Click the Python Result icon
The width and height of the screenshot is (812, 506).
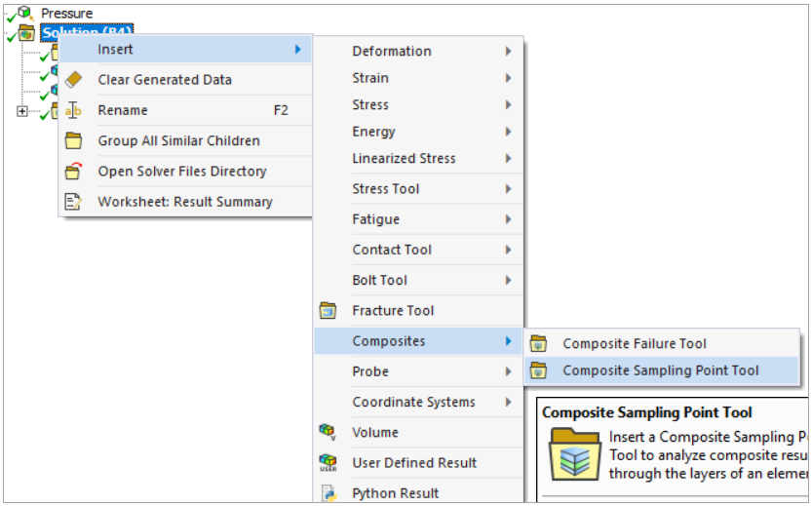tap(328, 493)
